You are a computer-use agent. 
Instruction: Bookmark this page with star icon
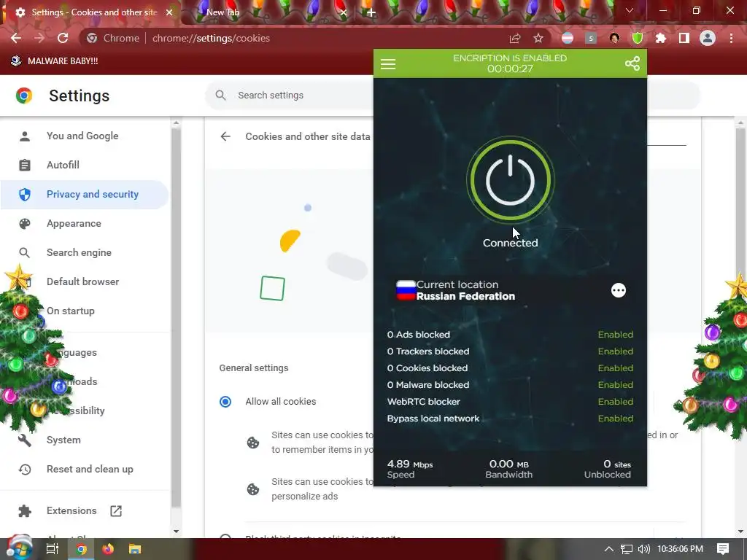click(538, 38)
